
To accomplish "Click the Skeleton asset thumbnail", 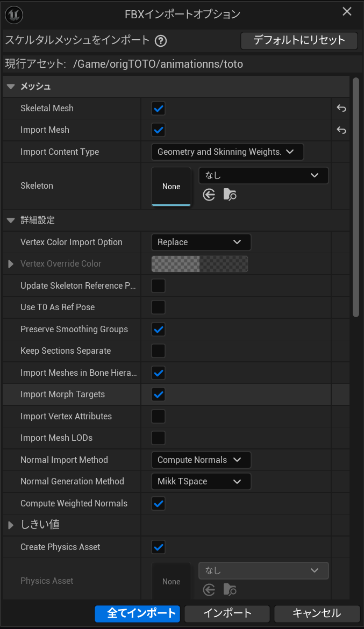I will tap(172, 186).
